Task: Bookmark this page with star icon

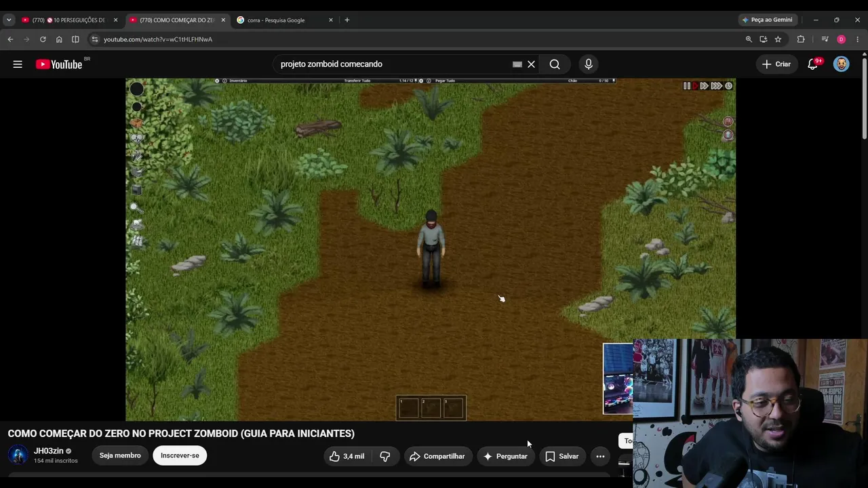Action: (778, 39)
